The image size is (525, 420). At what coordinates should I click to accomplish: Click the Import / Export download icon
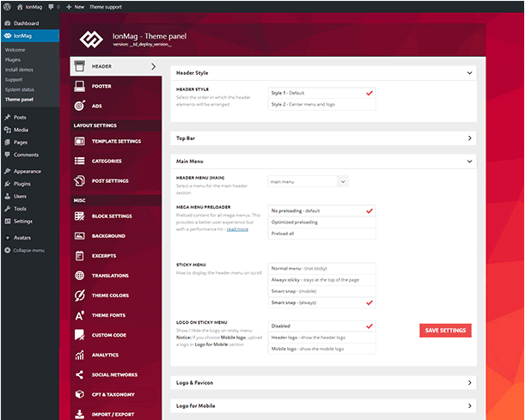coord(80,414)
